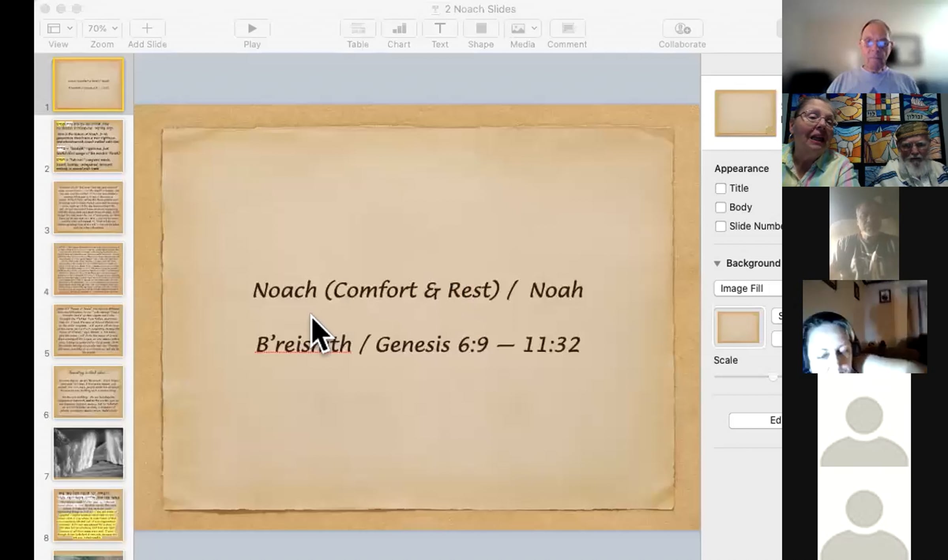This screenshot has height=560, width=948.
Task: Select slide 7 thumbnail in navigator
Action: coord(88,453)
